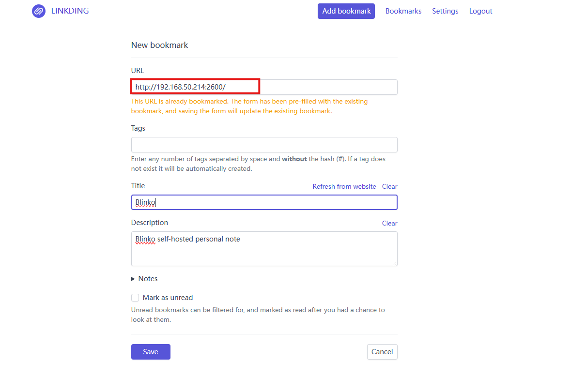Select Logout in the navigation

pyautogui.click(x=480, y=11)
